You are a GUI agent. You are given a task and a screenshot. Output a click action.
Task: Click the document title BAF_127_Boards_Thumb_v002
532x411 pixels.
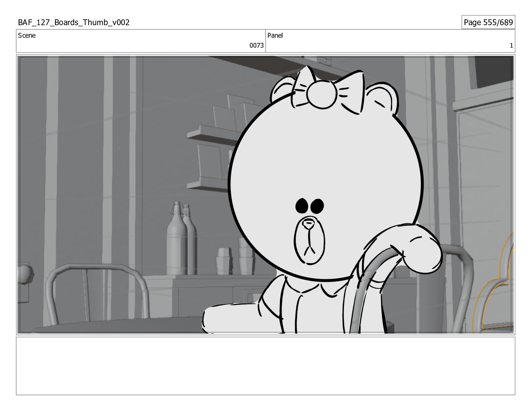(74, 23)
